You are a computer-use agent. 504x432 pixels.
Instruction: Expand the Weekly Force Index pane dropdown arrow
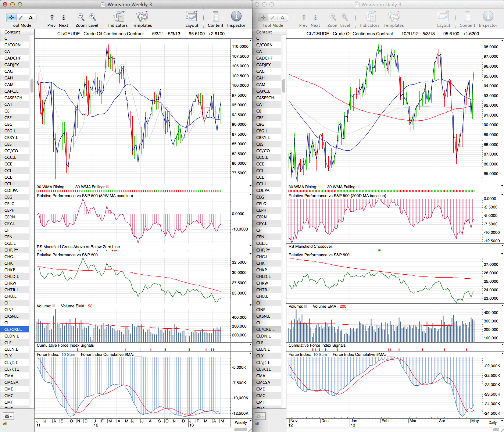[250, 354]
